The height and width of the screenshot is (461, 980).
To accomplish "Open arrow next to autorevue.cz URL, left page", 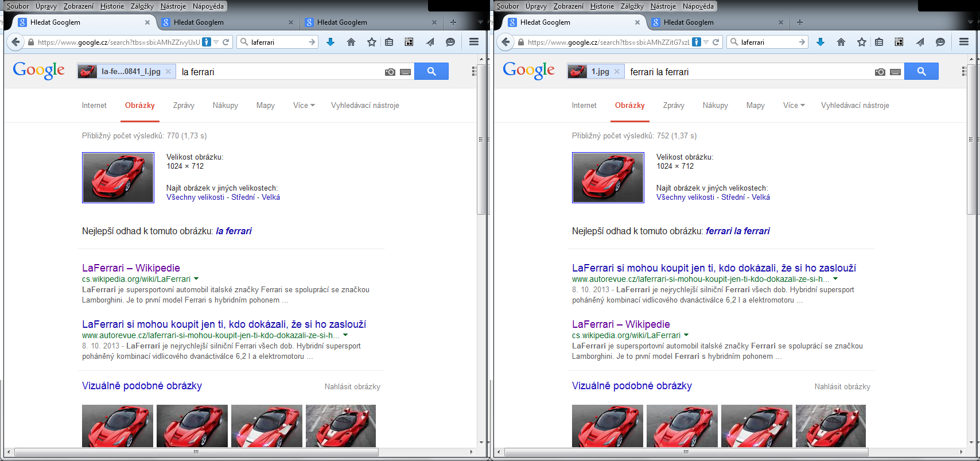I will pos(345,335).
